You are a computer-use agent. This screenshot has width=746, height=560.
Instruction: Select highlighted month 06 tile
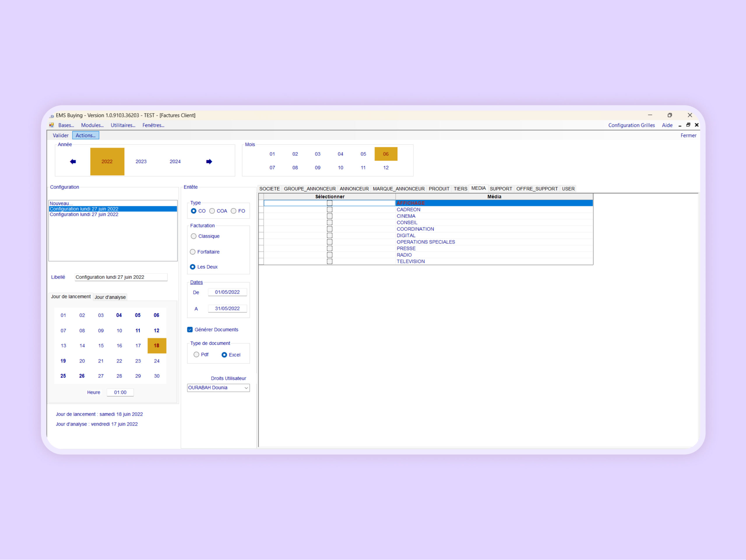pos(386,154)
